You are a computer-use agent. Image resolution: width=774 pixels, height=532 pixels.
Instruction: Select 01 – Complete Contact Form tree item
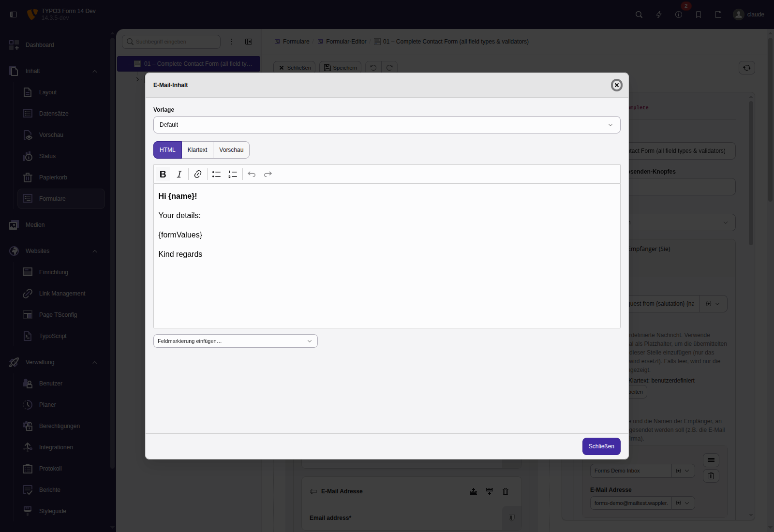[x=189, y=64]
